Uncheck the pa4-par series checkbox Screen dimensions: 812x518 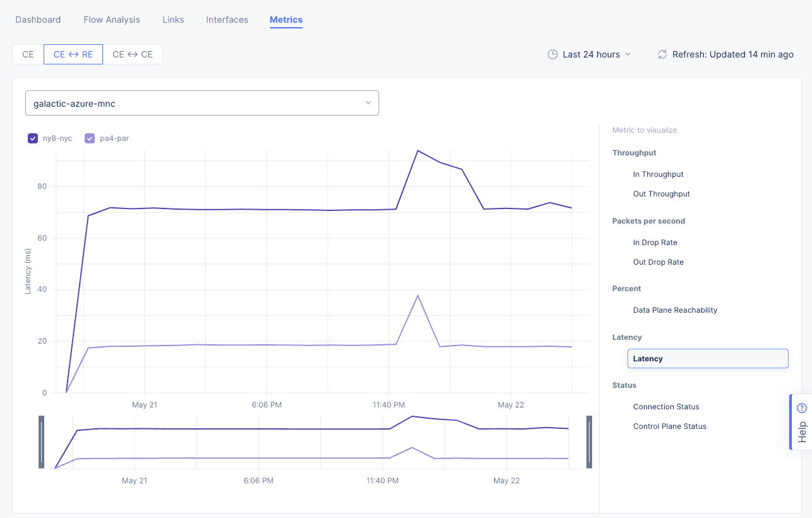(90, 138)
